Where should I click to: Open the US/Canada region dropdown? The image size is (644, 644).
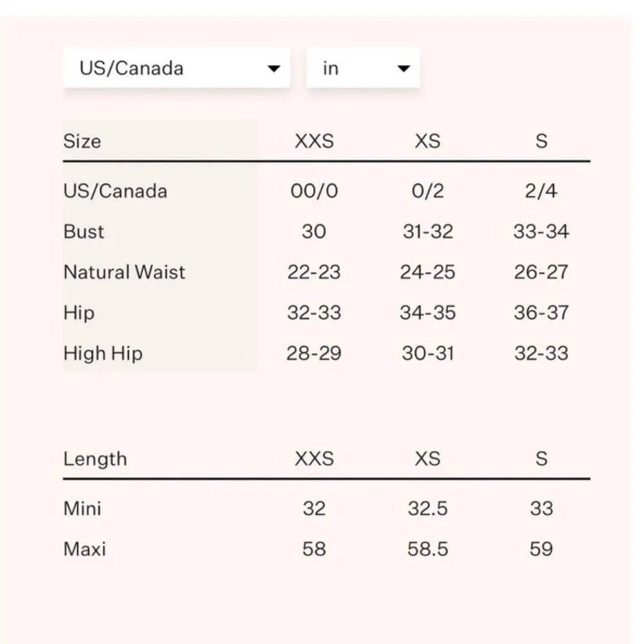(176, 68)
